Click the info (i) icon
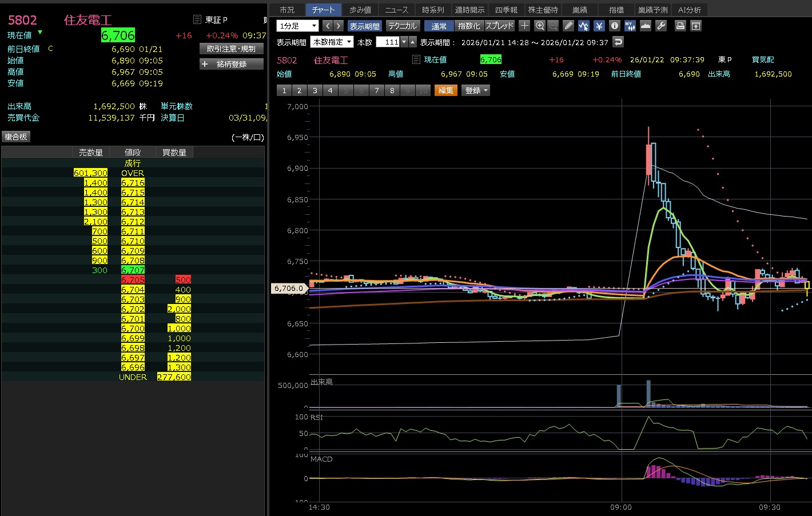This screenshot has width=812, height=516. 615,26
